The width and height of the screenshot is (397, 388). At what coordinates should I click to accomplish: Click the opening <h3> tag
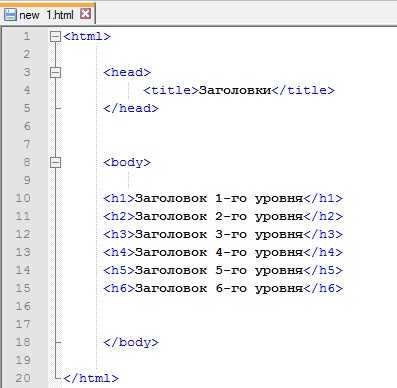pyautogui.click(x=119, y=235)
